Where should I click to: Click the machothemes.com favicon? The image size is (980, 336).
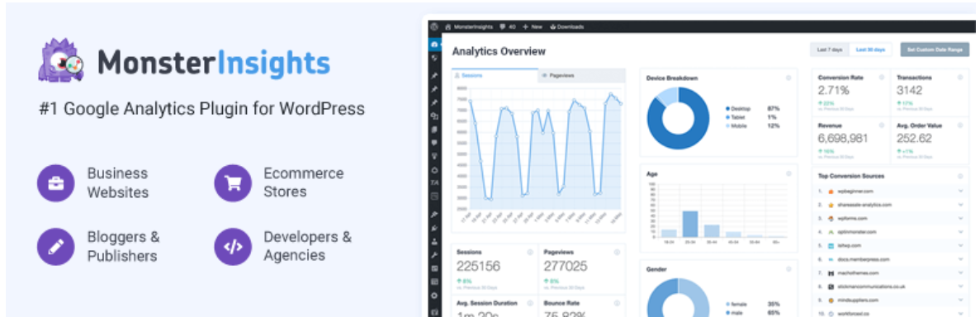pos(831,273)
